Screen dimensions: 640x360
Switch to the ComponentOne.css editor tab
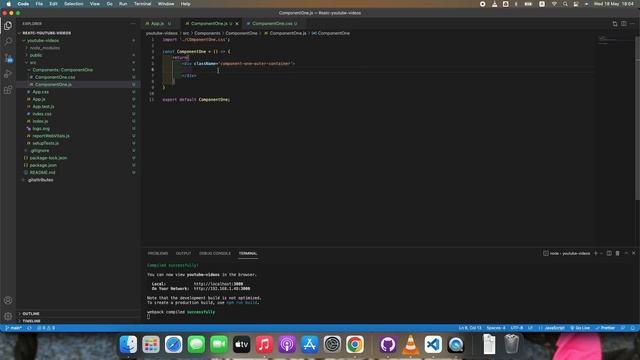[272, 24]
